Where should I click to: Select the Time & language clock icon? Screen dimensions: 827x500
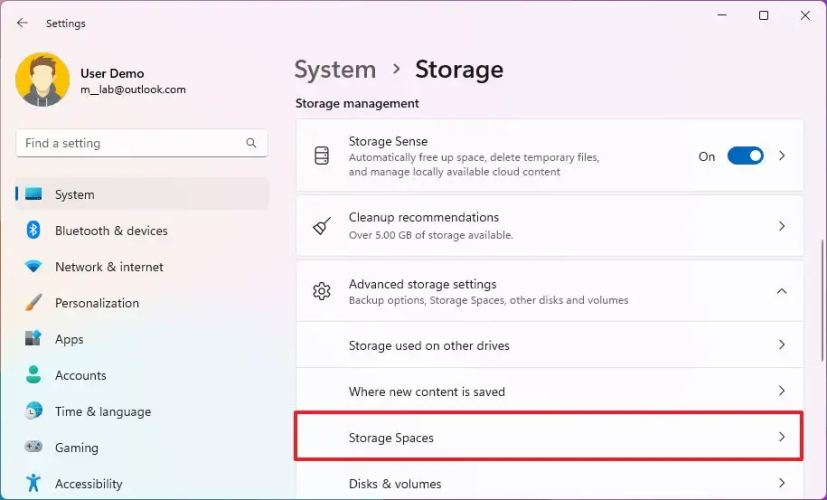pos(34,411)
